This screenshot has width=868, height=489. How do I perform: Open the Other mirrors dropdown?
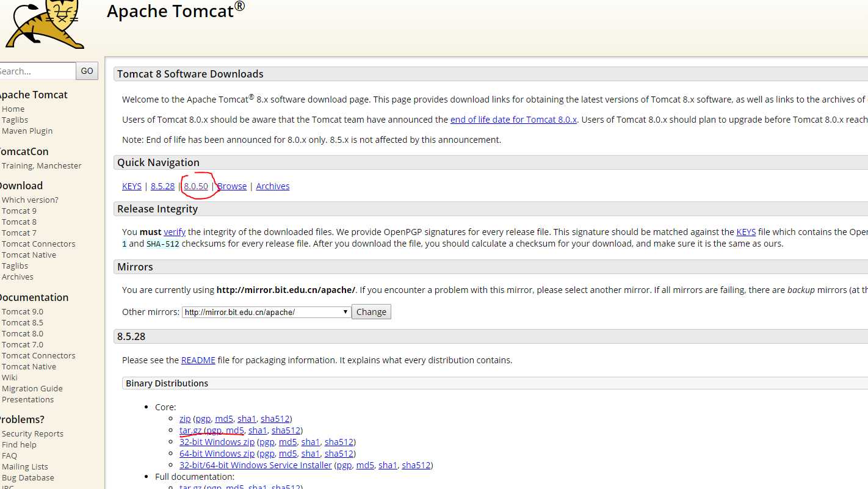(x=266, y=312)
